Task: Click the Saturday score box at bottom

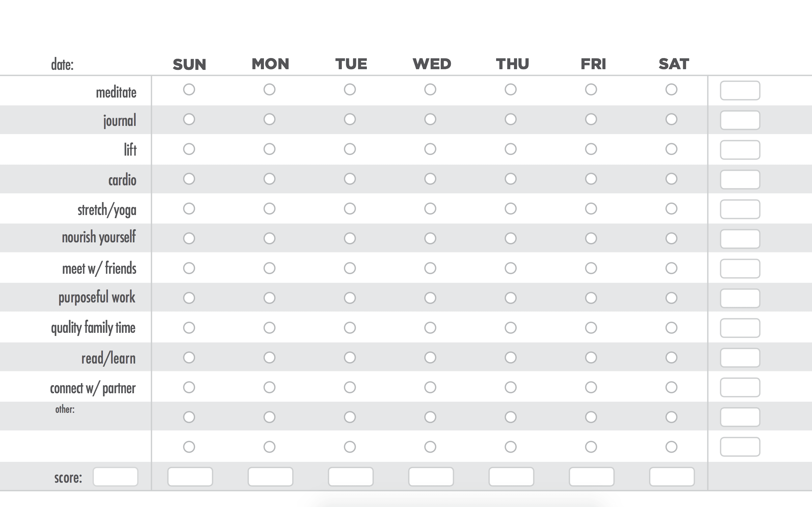Action: pos(672,476)
